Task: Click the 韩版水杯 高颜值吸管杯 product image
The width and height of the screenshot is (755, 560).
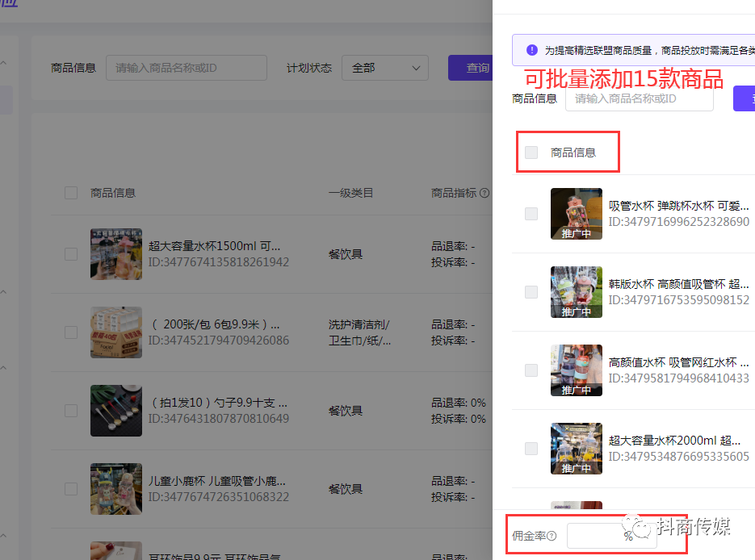Action: coord(576,292)
